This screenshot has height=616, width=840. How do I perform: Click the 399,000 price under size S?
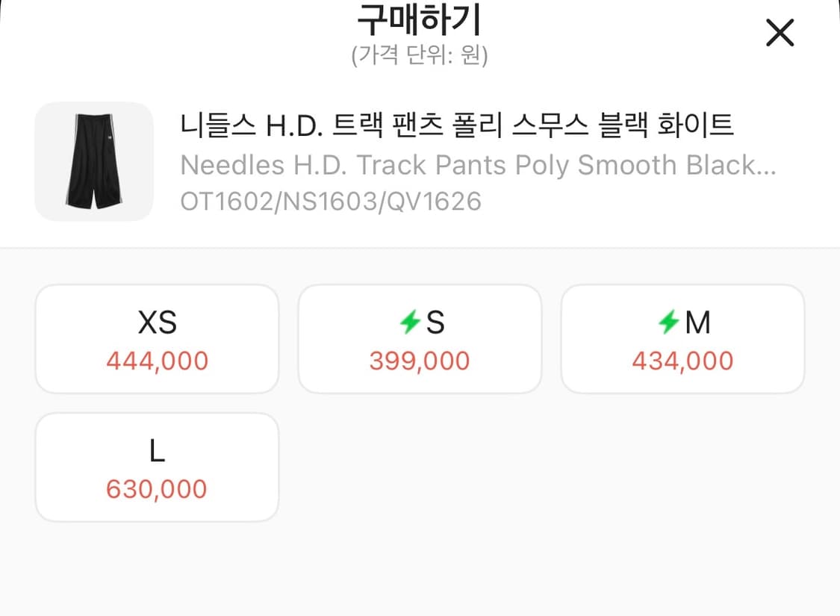click(419, 361)
